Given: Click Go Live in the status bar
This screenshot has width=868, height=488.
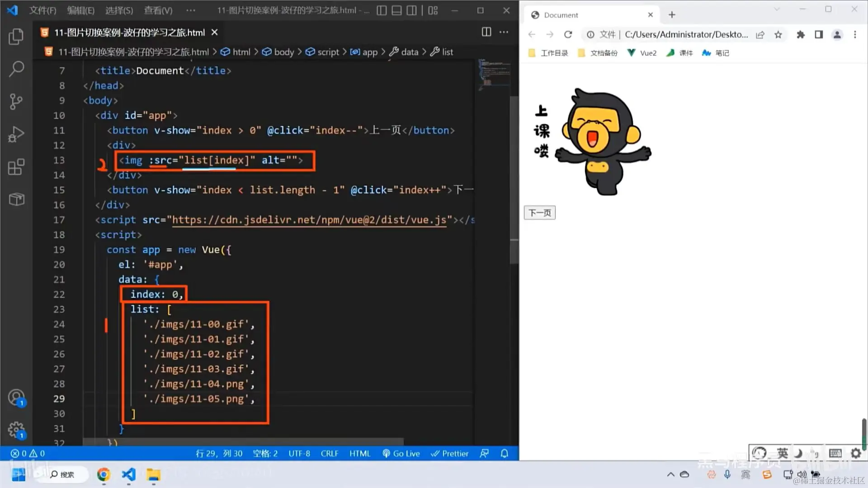Looking at the screenshot, I should [x=401, y=453].
